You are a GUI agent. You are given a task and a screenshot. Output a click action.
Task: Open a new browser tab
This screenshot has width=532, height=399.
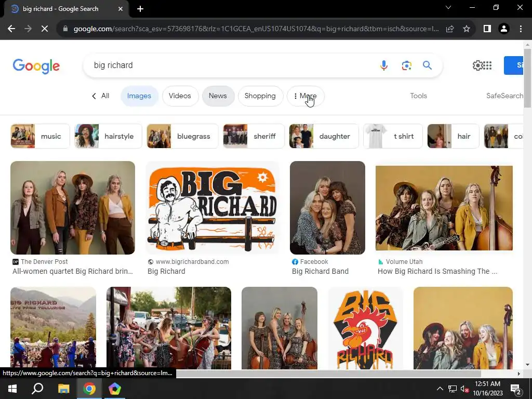click(140, 9)
